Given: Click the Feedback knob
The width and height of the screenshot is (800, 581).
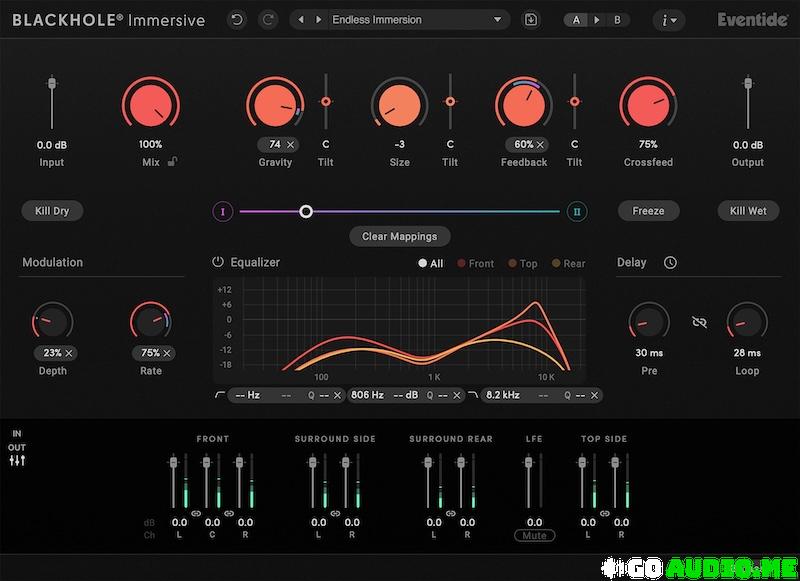Looking at the screenshot, I should click(524, 105).
